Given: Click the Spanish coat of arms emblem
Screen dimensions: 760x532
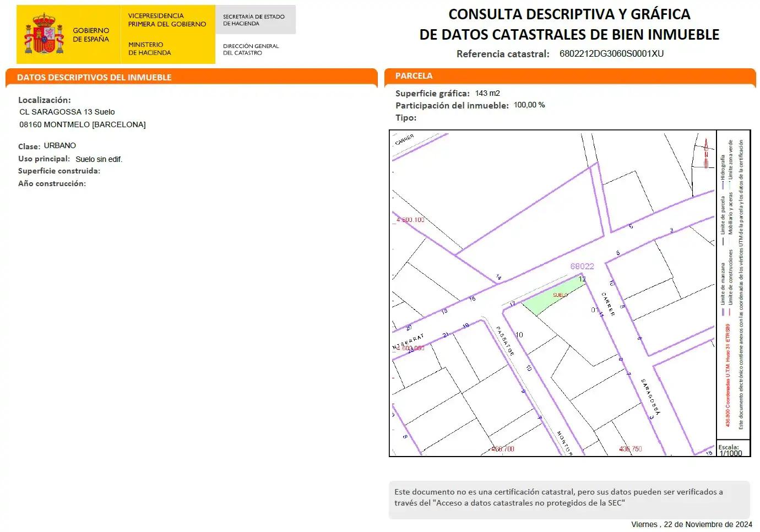Looking at the screenshot, I should click(44, 34).
